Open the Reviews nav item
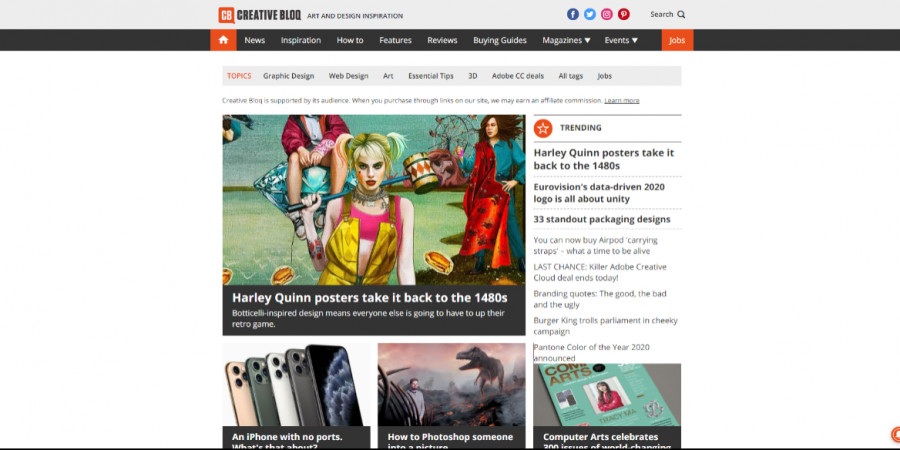The height and width of the screenshot is (450, 900). tap(443, 40)
